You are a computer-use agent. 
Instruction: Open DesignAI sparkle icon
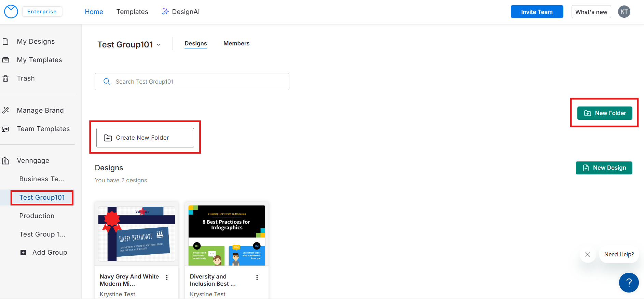click(165, 12)
